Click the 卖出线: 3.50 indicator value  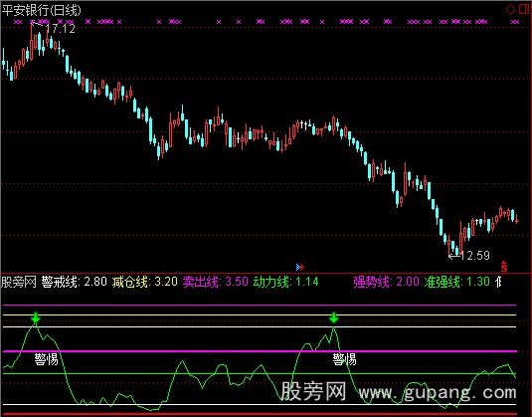point(216,282)
